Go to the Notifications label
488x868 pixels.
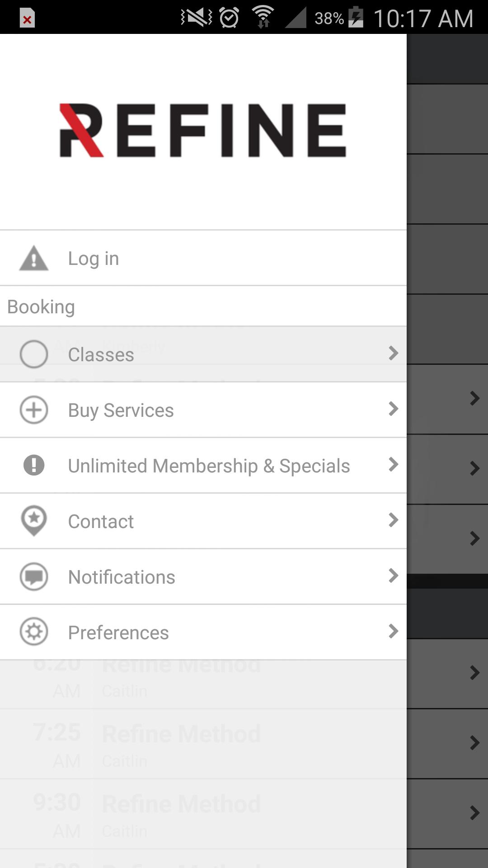tap(122, 577)
